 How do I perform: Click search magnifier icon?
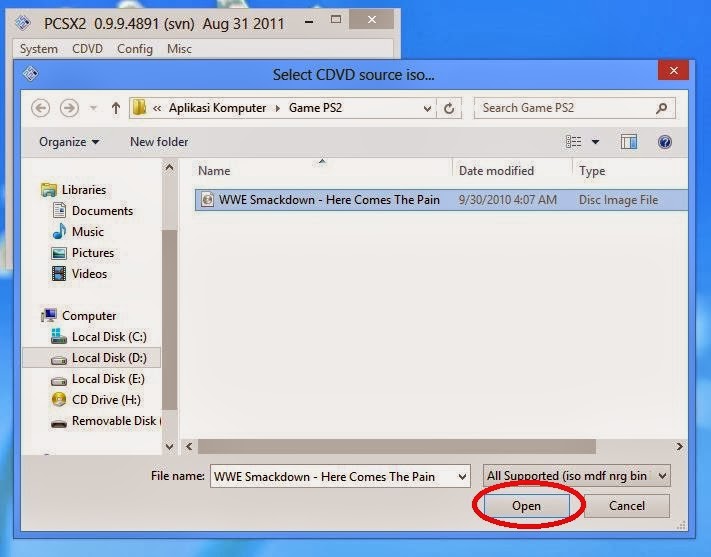click(662, 108)
